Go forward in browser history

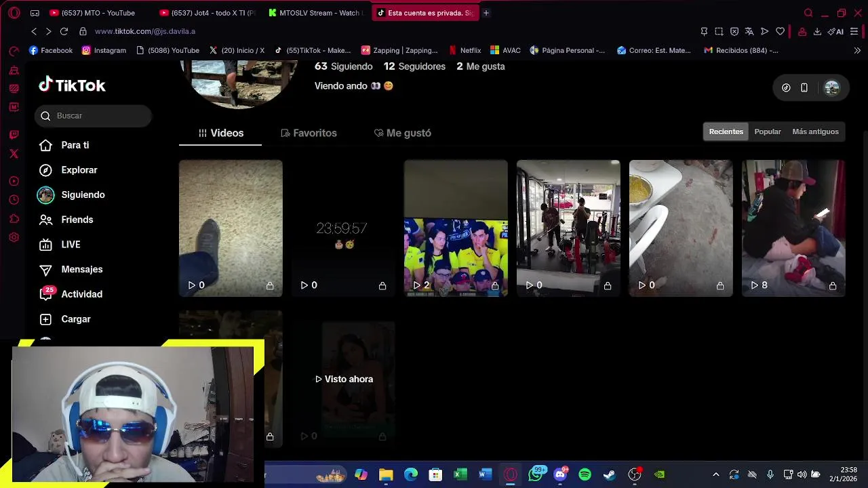pos(48,31)
